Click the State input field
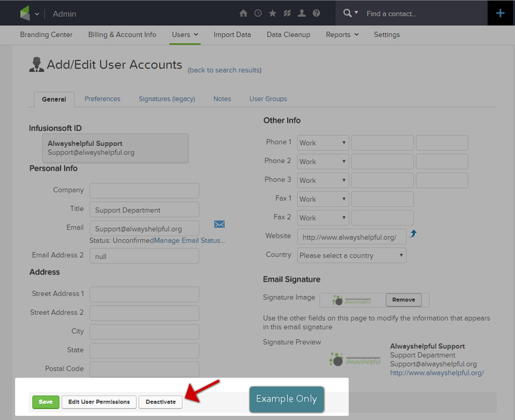515x420 pixels. (x=144, y=350)
